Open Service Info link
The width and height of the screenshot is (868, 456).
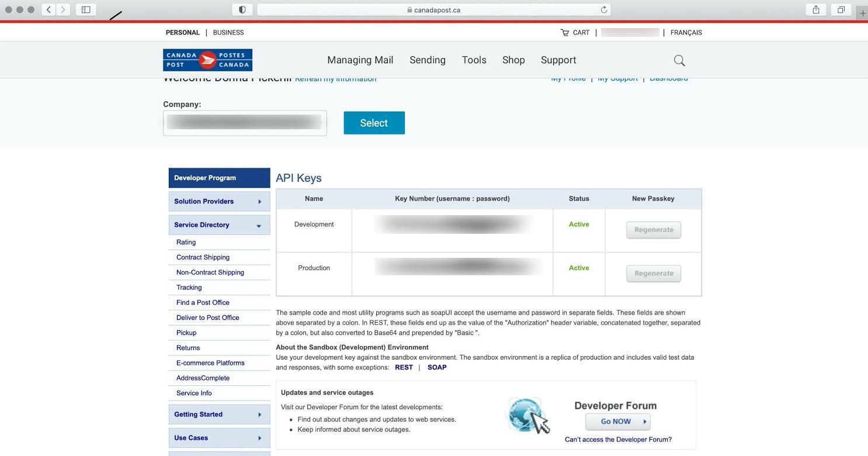click(194, 393)
